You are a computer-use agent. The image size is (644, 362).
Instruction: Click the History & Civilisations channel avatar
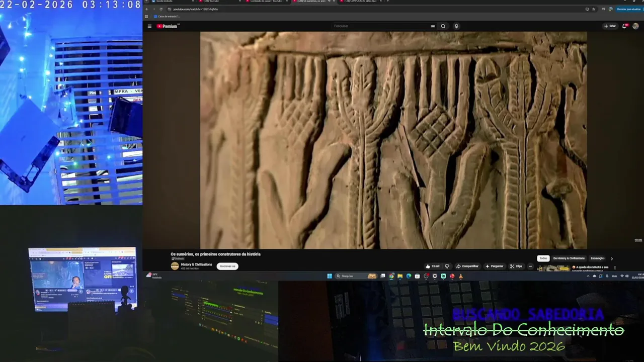[175, 266]
